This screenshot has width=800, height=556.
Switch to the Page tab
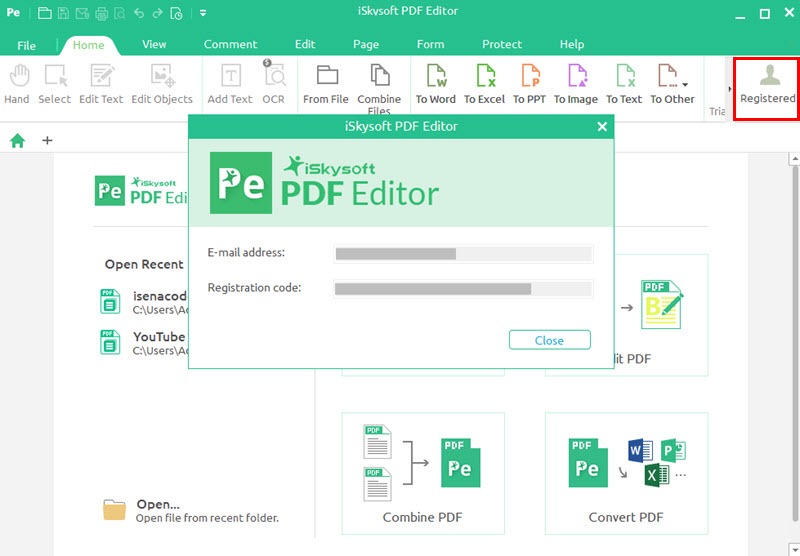click(x=366, y=44)
